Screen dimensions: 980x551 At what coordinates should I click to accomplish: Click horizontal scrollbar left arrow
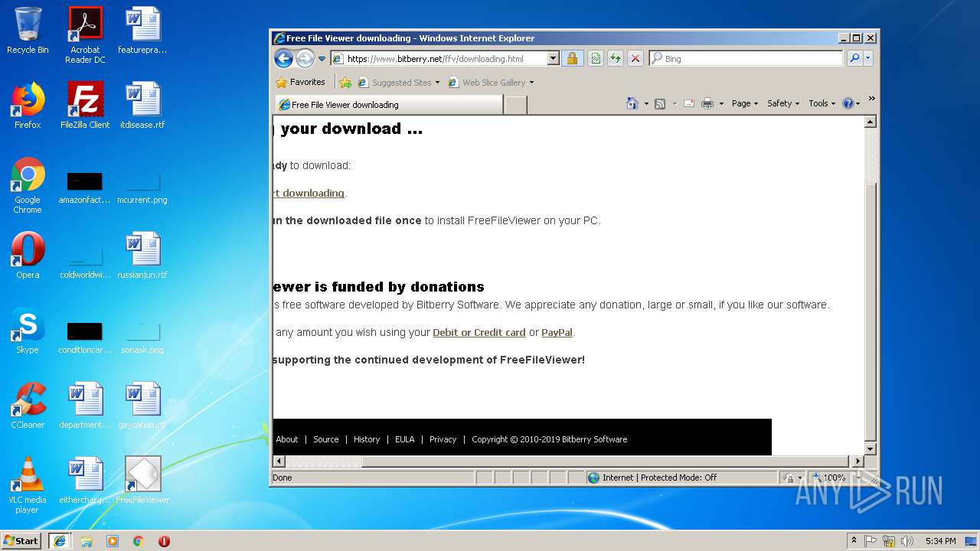[x=279, y=461]
